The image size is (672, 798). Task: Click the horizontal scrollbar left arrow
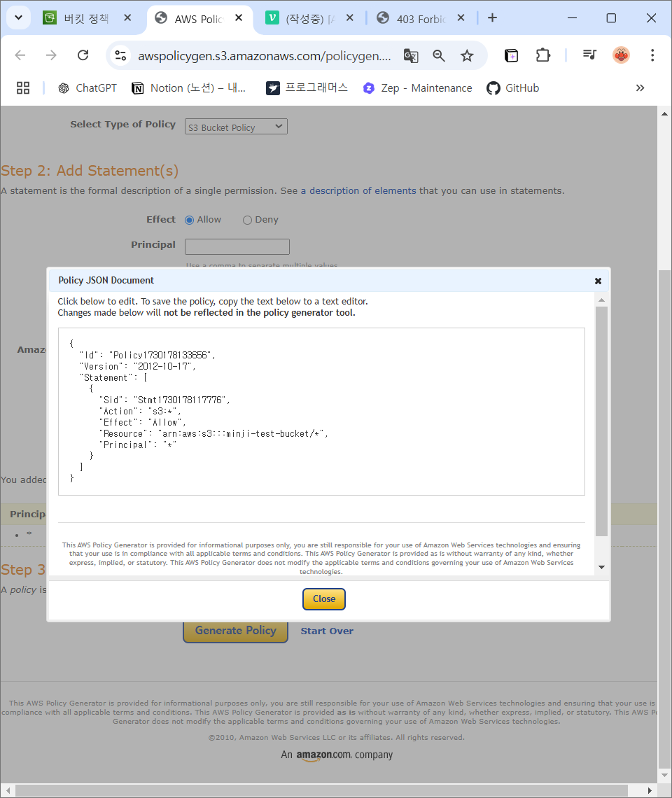[x=8, y=790]
